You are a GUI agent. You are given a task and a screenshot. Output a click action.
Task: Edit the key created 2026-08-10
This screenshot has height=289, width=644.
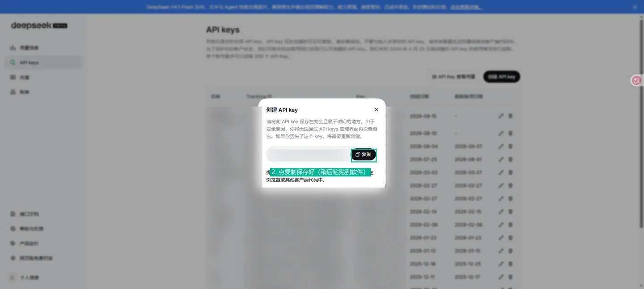(x=501, y=133)
